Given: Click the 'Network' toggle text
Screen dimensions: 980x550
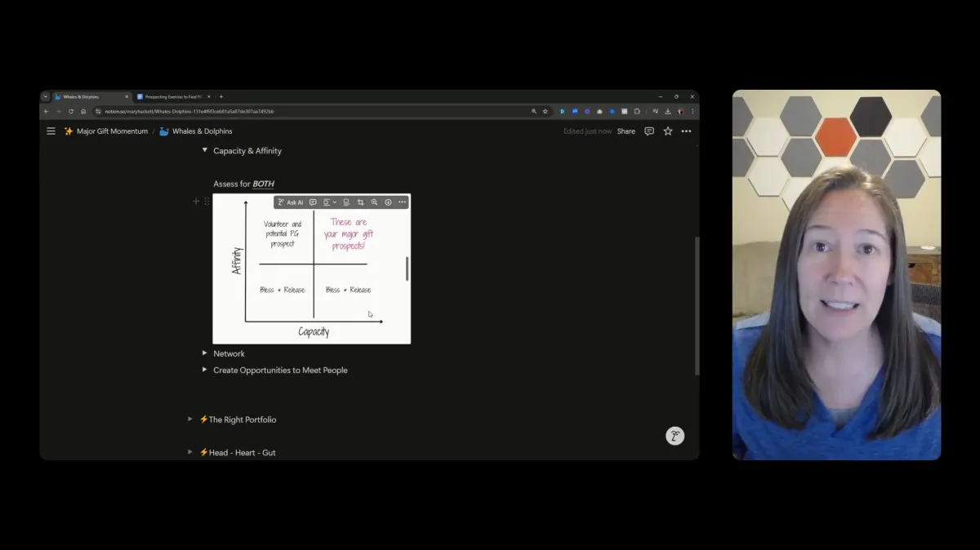Looking at the screenshot, I should tap(229, 353).
